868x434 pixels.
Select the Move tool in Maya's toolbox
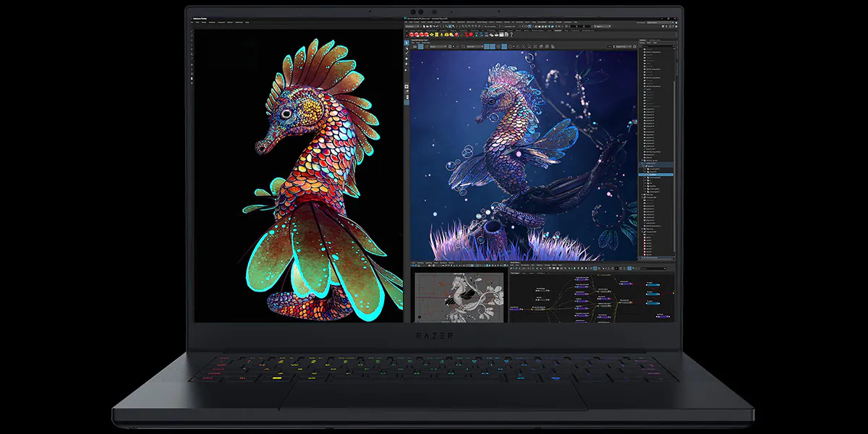pyautogui.click(x=407, y=59)
